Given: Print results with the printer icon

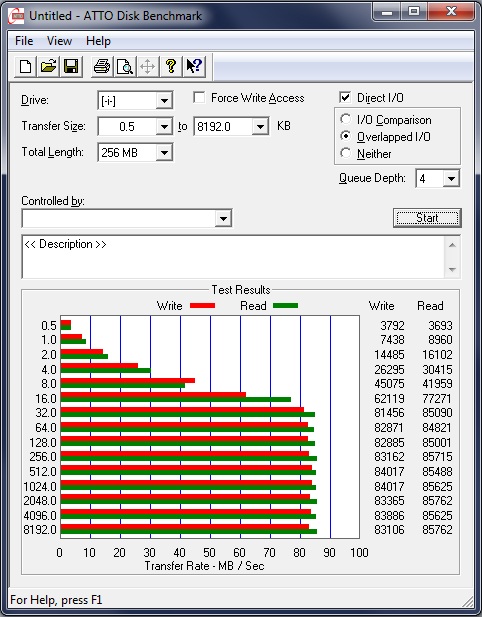Looking at the screenshot, I should pyautogui.click(x=102, y=66).
